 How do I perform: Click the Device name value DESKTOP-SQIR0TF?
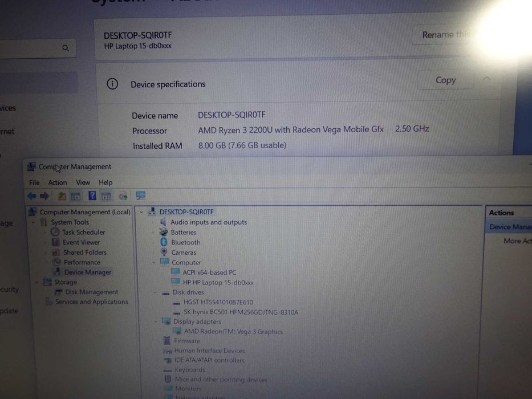[232, 115]
